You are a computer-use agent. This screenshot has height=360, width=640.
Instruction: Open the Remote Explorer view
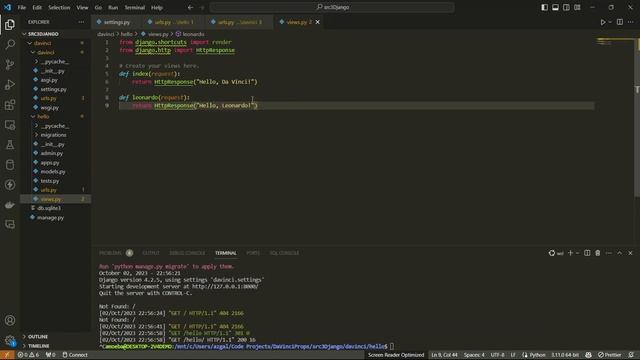pos(10,125)
